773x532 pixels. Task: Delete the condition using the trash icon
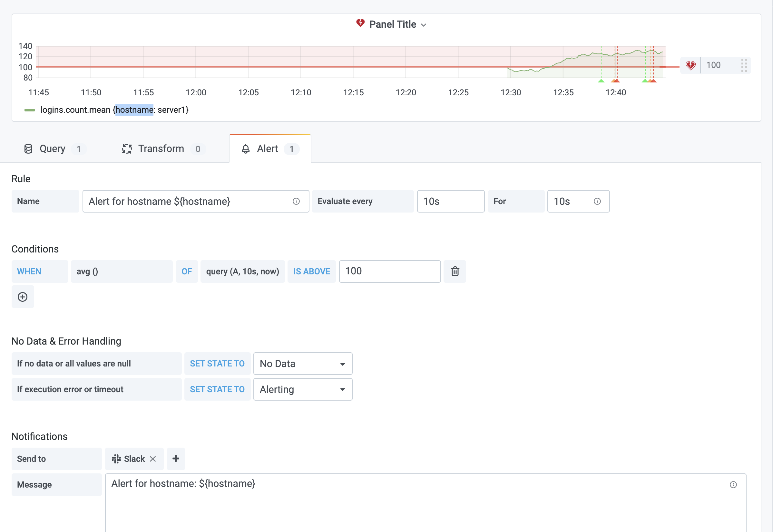(x=455, y=271)
